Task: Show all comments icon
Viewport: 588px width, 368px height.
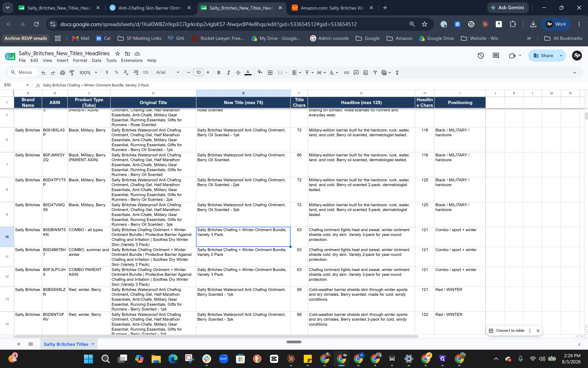Action: [496, 56]
